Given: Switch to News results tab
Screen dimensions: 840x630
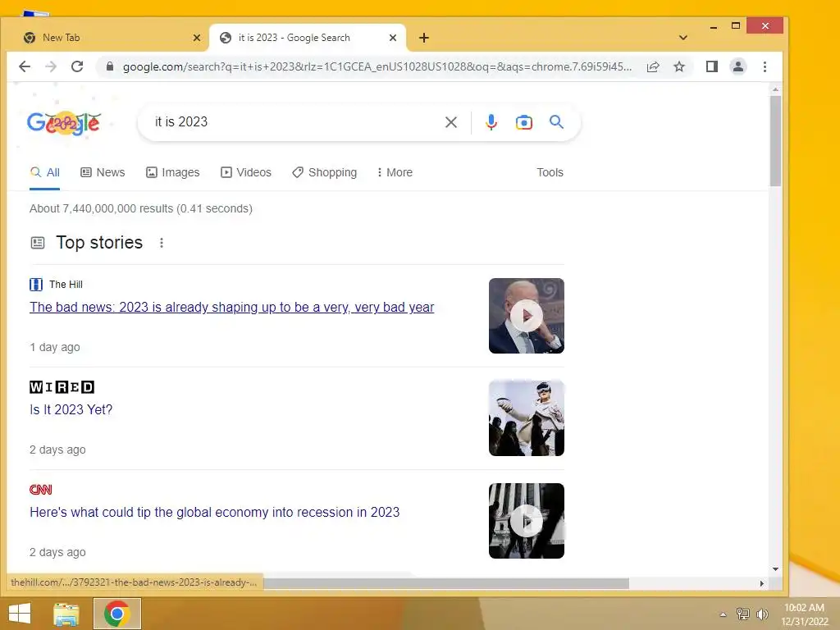Looking at the screenshot, I should click(x=103, y=172).
